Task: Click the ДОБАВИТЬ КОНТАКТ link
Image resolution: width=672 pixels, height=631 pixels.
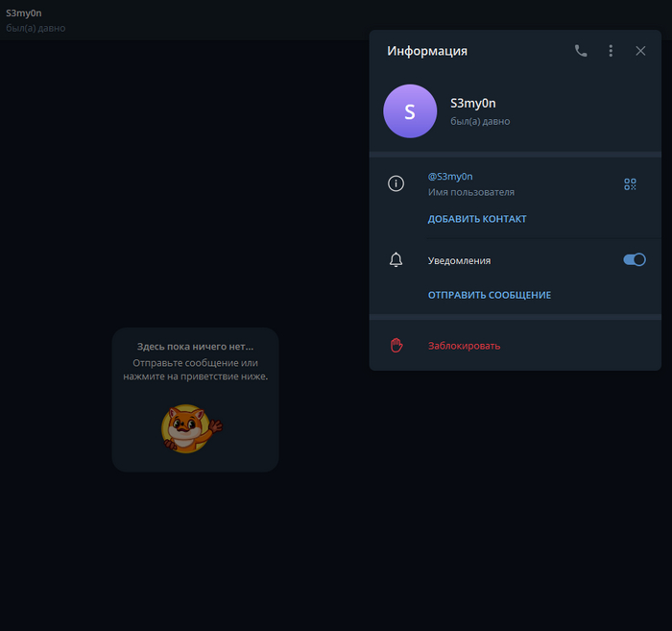Action: [477, 219]
